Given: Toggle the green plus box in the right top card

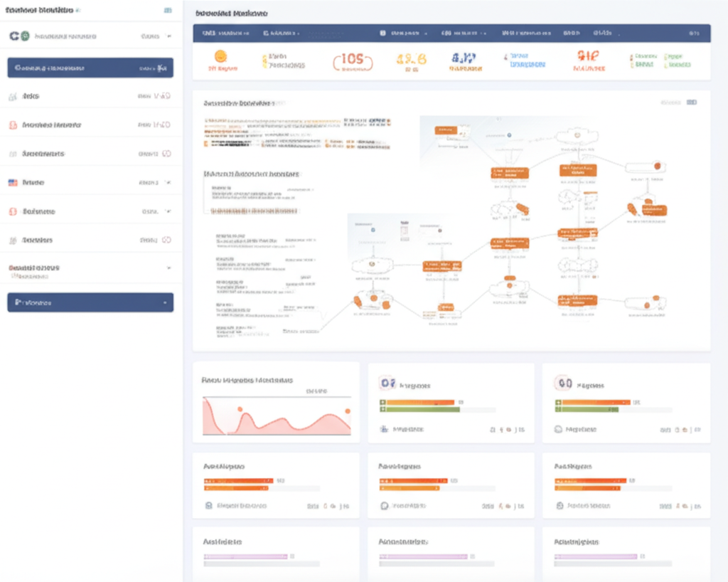Looking at the screenshot, I should [x=558, y=409].
